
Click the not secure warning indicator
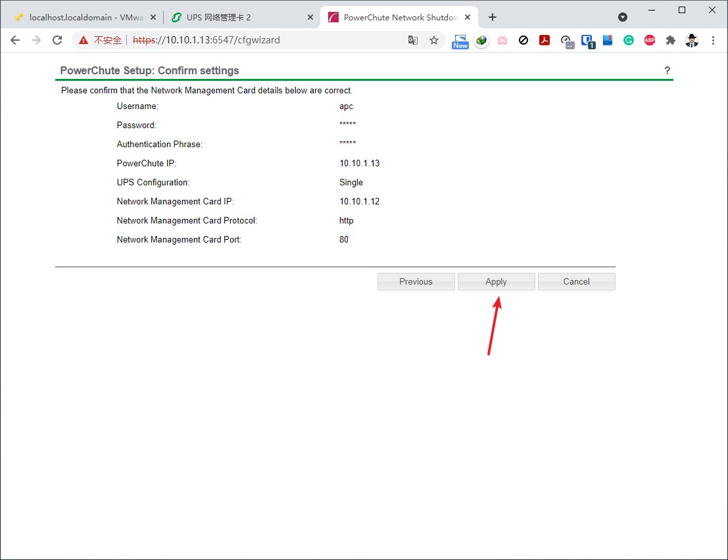click(101, 40)
